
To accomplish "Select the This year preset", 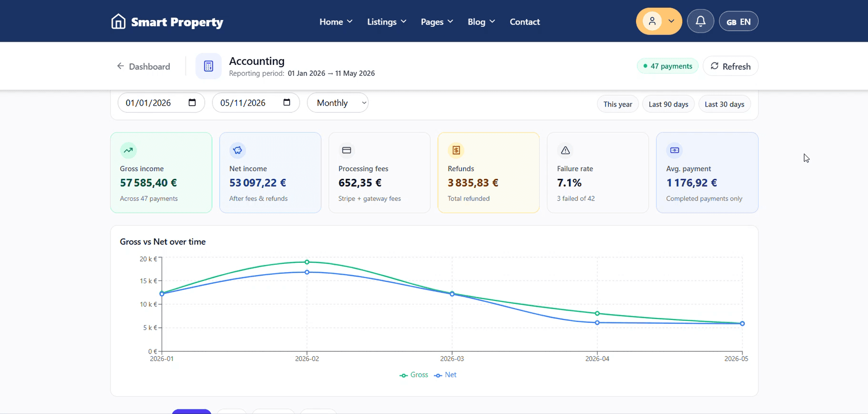I will point(617,104).
